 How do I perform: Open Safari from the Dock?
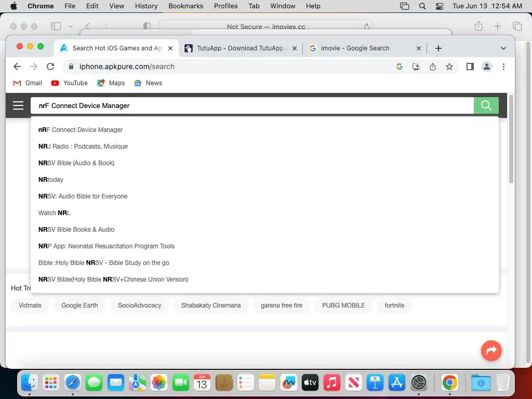pos(73,383)
